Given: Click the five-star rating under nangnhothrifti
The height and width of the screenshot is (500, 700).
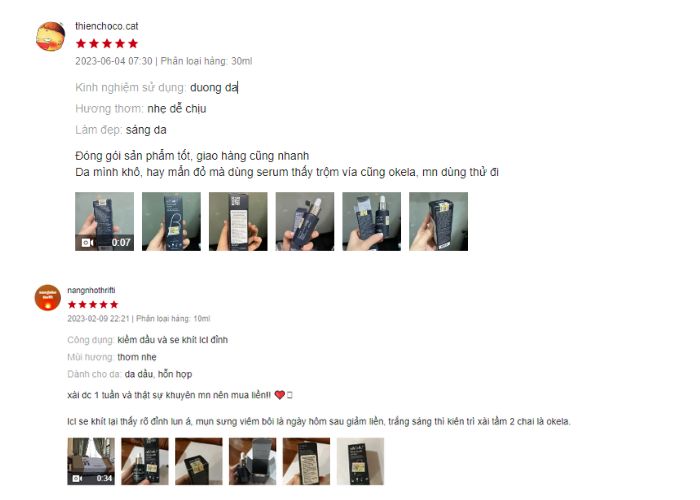Looking at the screenshot, I should coord(93,304).
